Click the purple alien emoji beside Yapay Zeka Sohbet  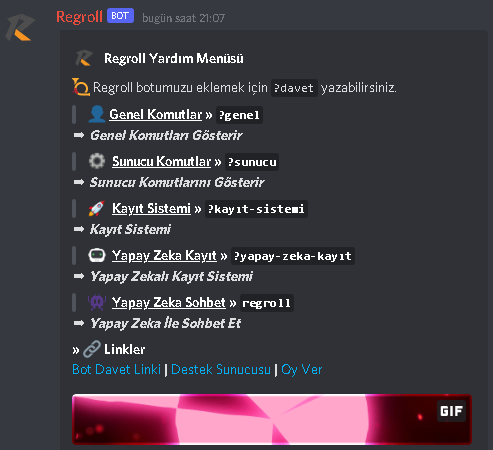97,302
